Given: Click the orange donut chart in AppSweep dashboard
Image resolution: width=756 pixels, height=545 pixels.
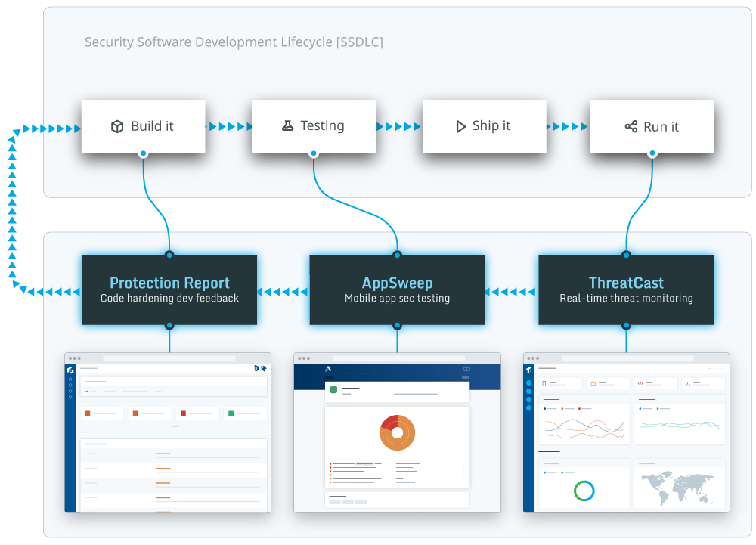Looking at the screenshot, I should 398,432.
